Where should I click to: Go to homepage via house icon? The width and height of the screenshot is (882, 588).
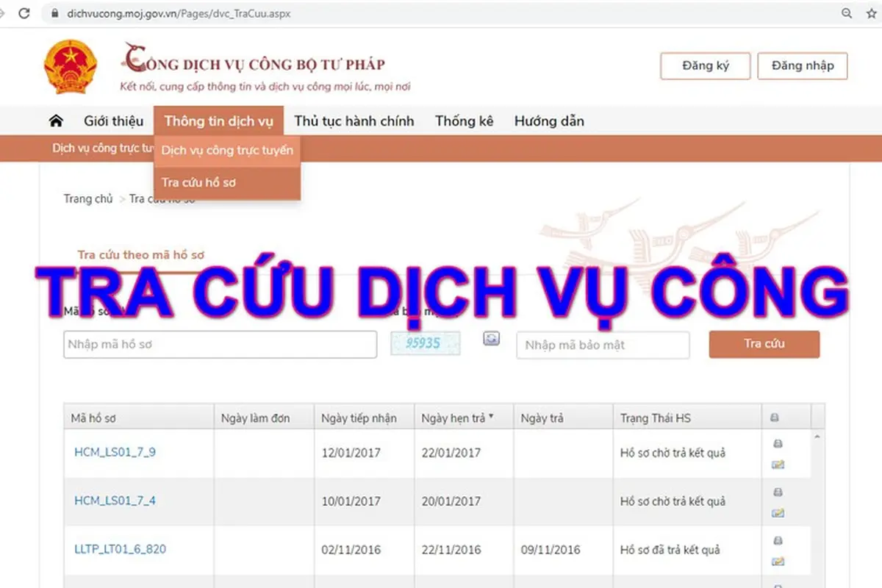(56, 121)
